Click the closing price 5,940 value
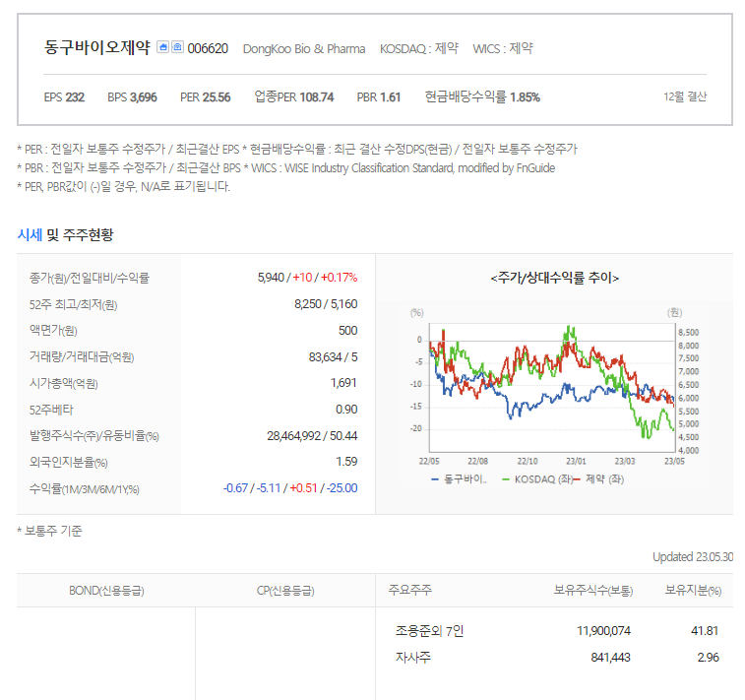Screen dimensions: 745x700 pos(271,278)
